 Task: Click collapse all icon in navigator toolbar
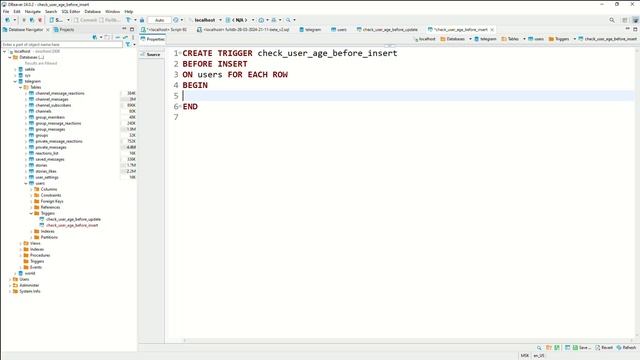tap(118, 37)
